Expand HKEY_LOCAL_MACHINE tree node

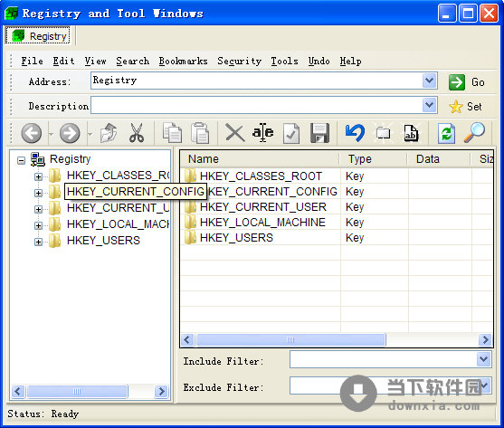coord(38,225)
